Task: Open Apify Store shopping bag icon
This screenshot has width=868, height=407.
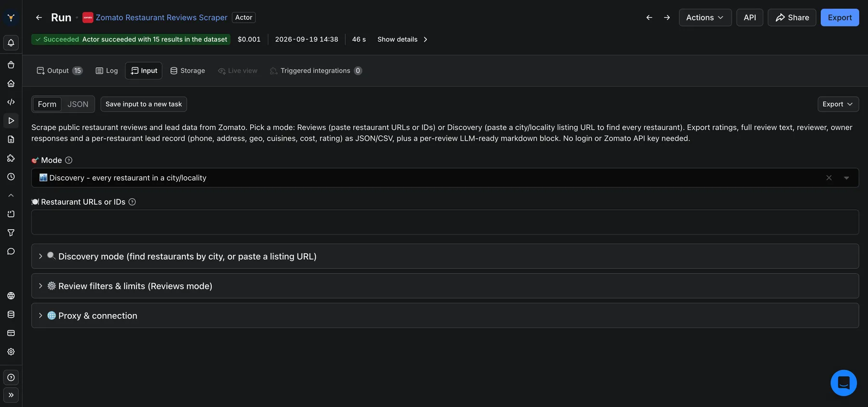Action: point(11,65)
